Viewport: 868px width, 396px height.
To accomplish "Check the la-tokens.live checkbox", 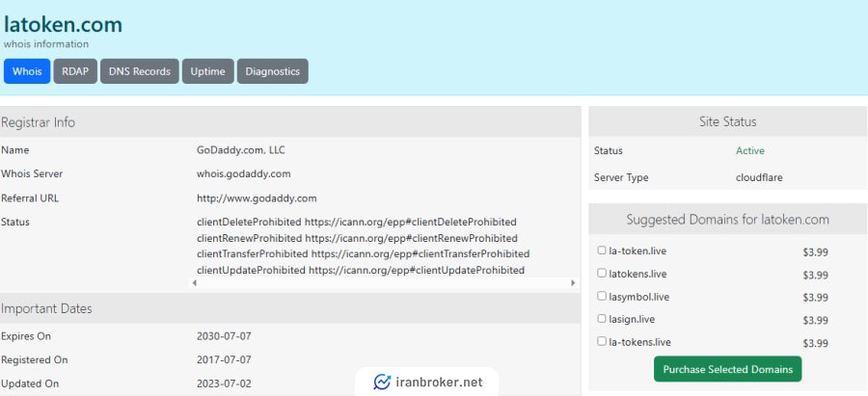I will pyautogui.click(x=602, y=341).
